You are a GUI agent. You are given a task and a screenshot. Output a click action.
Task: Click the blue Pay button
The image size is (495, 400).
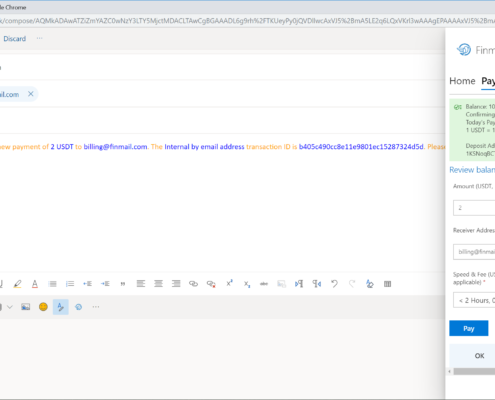coord(469,328)
